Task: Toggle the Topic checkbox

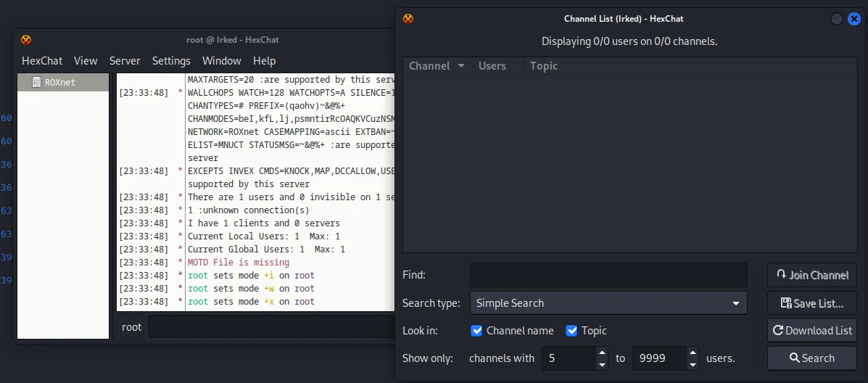Action: (571, 331)
